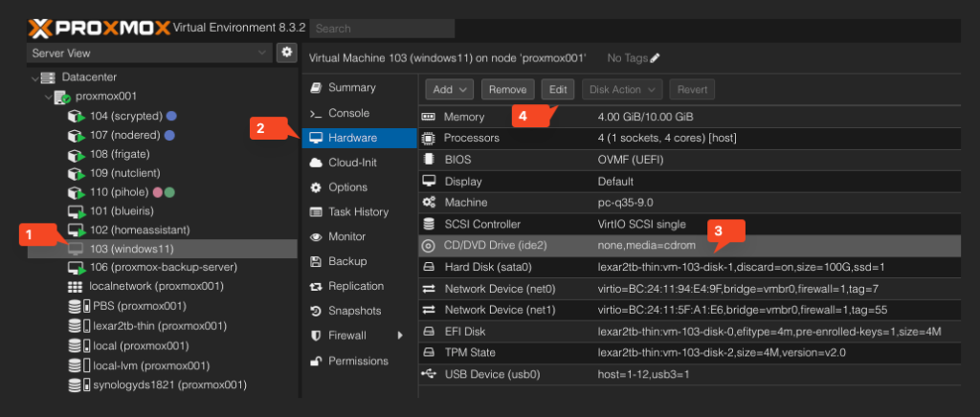The width and height of the screenshot is (980, 417).
Task: Click the 'No Tags' label
Action: coord(628,58)
